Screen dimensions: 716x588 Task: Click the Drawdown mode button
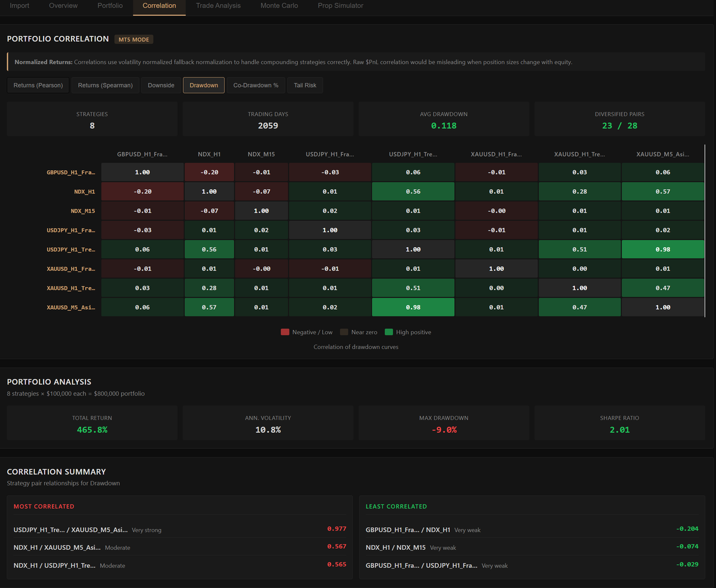tap(203, 85)
